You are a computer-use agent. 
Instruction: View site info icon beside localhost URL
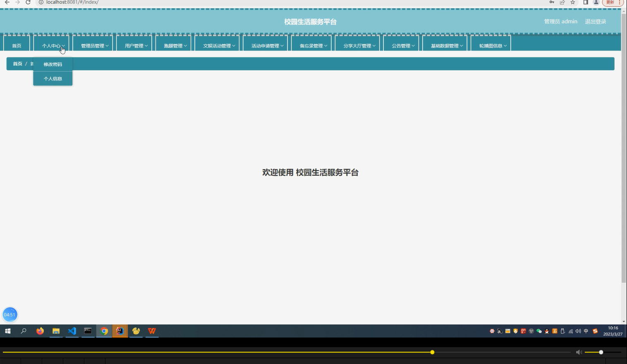click(x=41, y=2)
